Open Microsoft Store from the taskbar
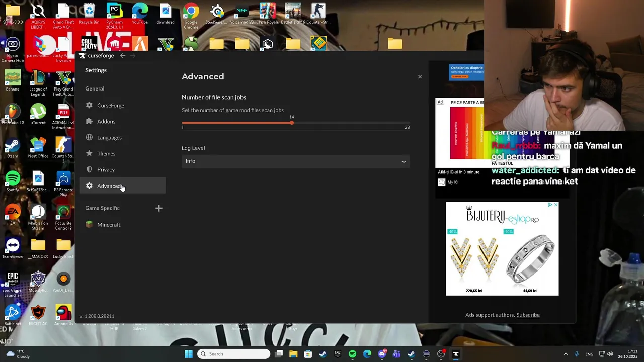644x362 pixels. [x=308, y=354]
